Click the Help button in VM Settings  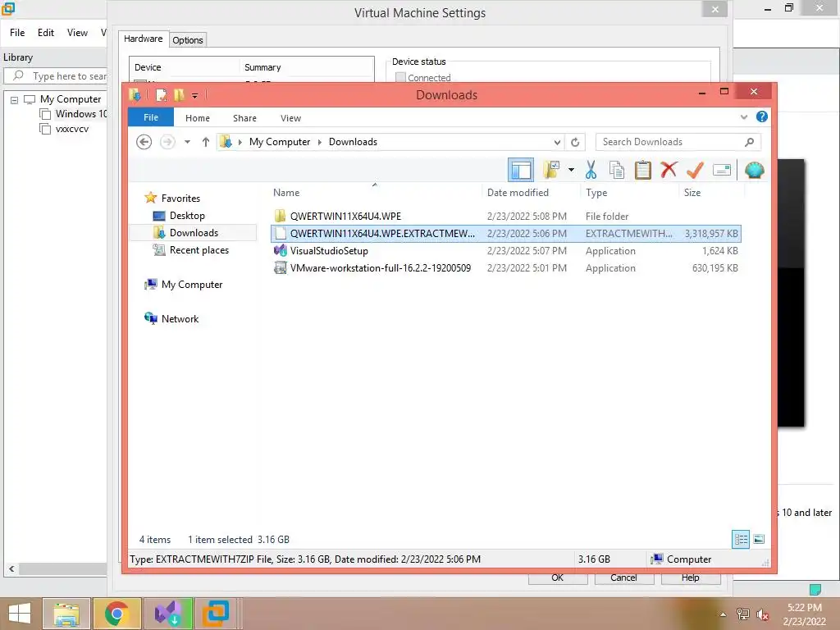[x=690, y=578]
